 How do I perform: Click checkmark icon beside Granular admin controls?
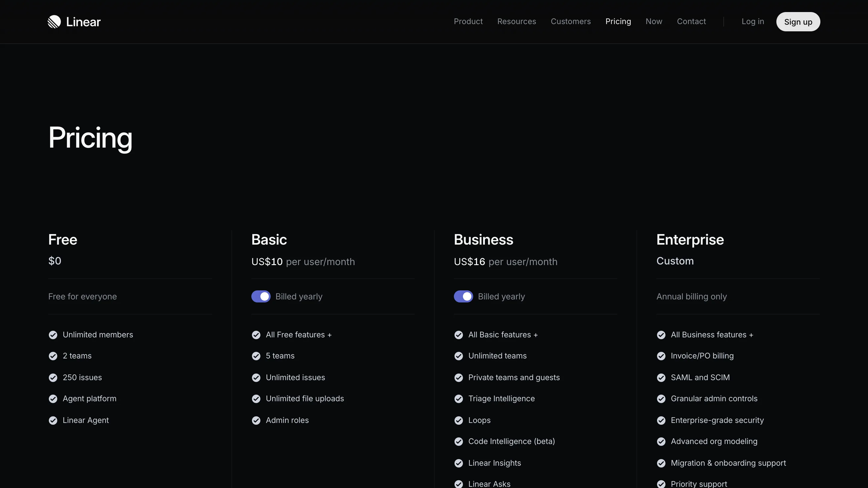(x=661, y=399)
